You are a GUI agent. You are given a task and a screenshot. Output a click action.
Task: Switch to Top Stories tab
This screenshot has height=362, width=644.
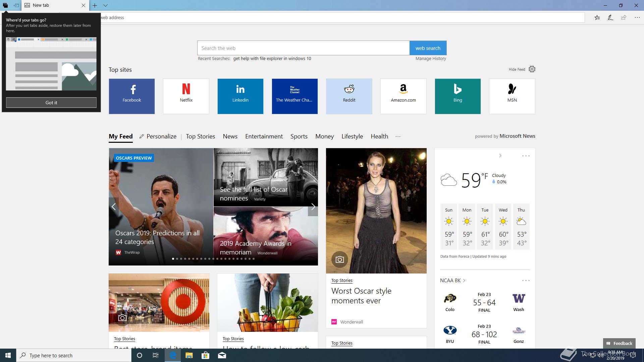(x=201, y=136)
